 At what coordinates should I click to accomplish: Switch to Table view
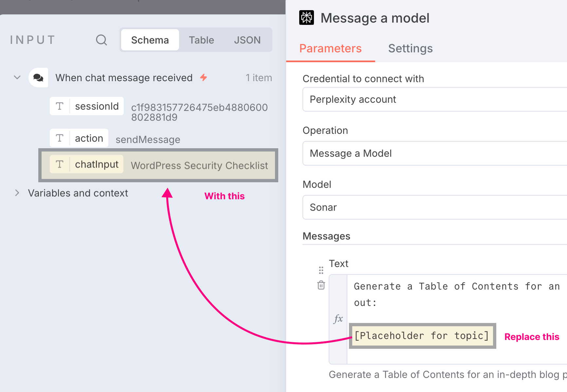point(201,40)
